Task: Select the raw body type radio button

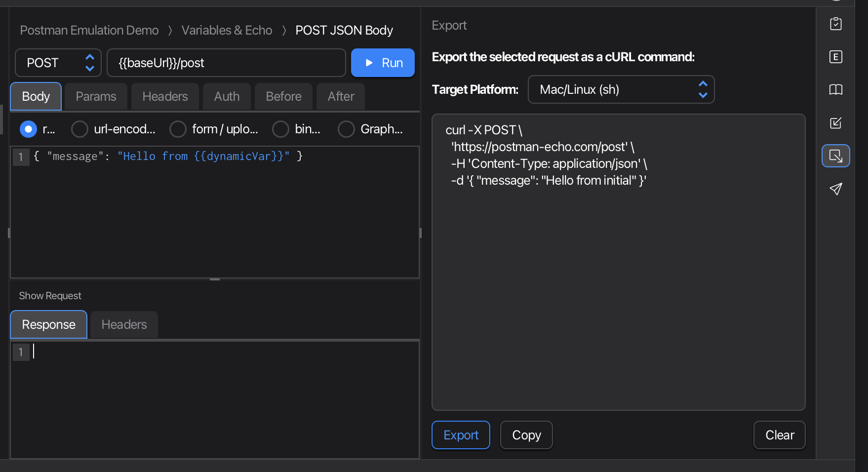Action: 28,129
